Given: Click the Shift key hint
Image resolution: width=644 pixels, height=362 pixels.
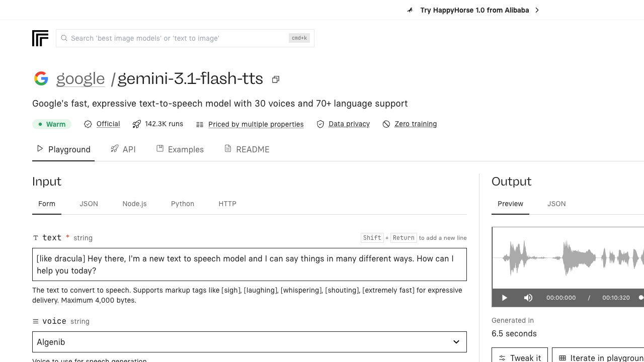Looking at the screenshot, I should point(372,238).
